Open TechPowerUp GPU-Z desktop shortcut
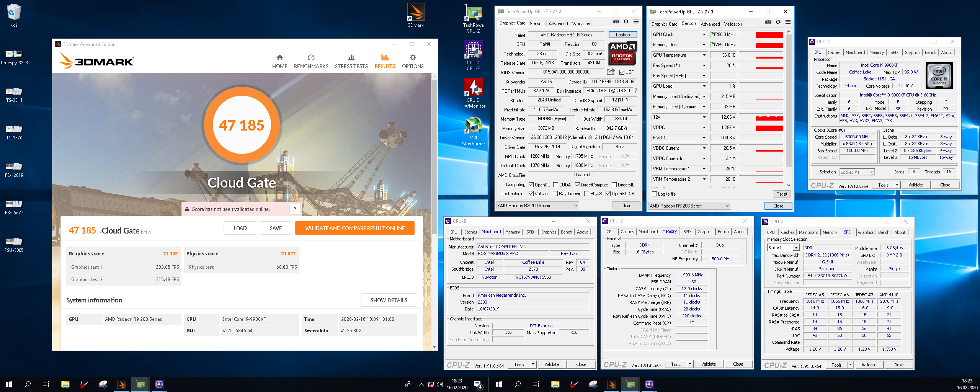Image resolution: width=980 pixels, height=392 pixels. (473, 18)
